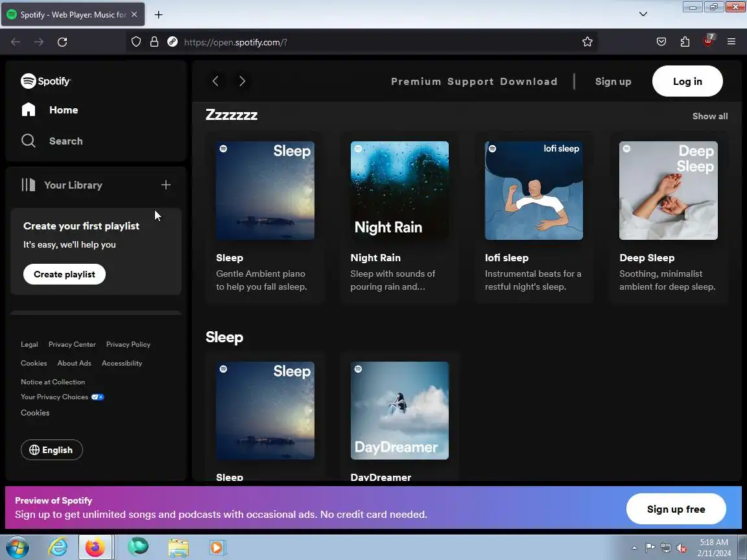
Task: Select the Spotify Web Player browser tab
Action: click(73, 15)
